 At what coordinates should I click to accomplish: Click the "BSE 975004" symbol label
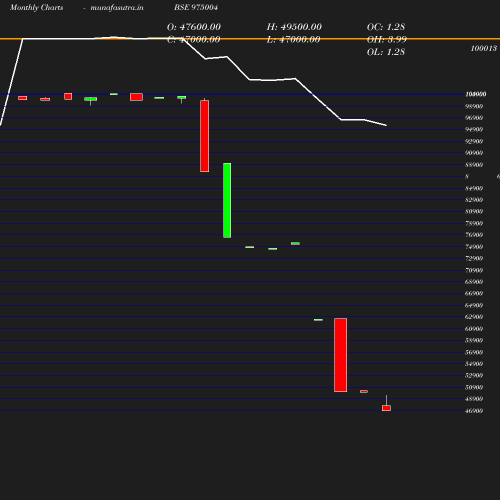click(196, 7)
